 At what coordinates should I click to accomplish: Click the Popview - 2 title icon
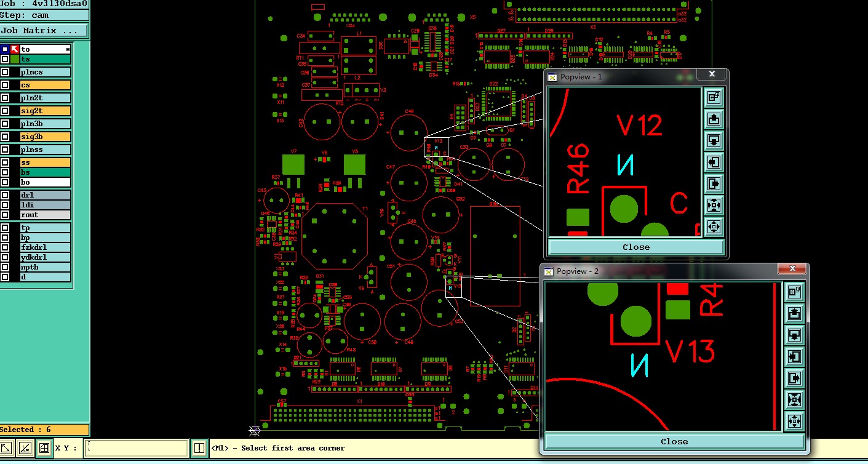coord(548,271)
